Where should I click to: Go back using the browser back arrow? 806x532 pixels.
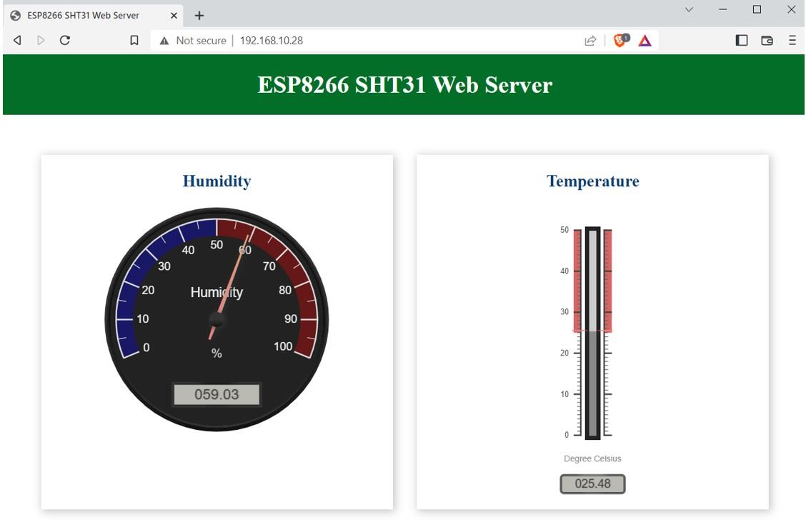17,40
